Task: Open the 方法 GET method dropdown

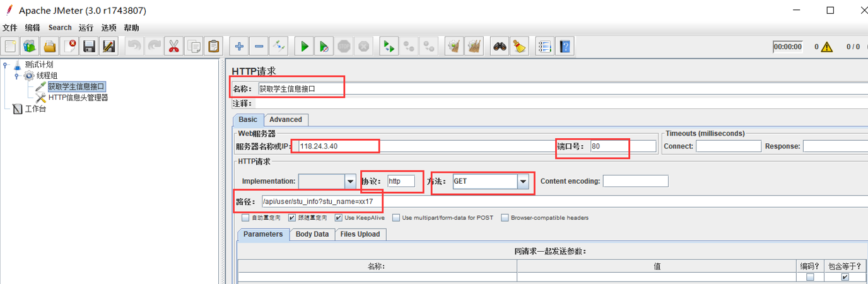Action: (522, 181)
